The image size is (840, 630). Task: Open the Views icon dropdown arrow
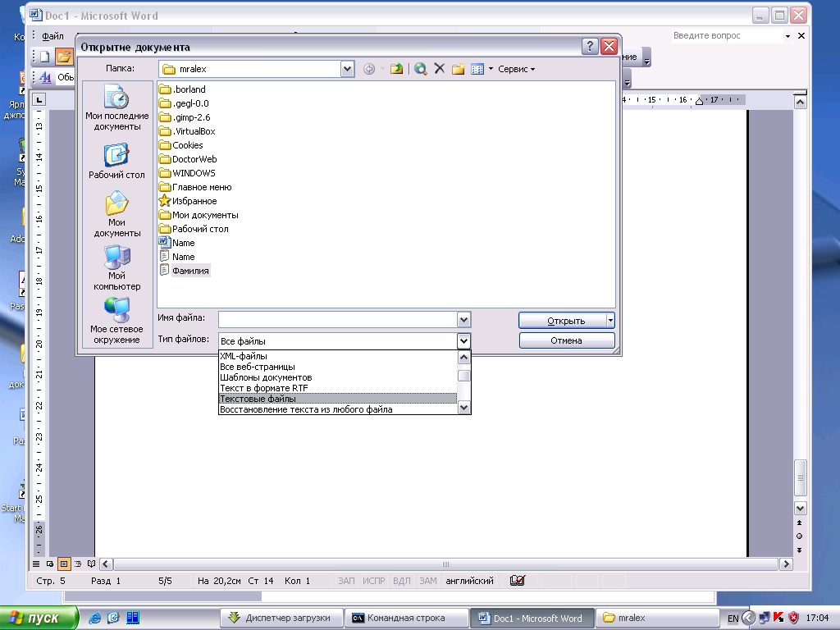coord(491,69)
